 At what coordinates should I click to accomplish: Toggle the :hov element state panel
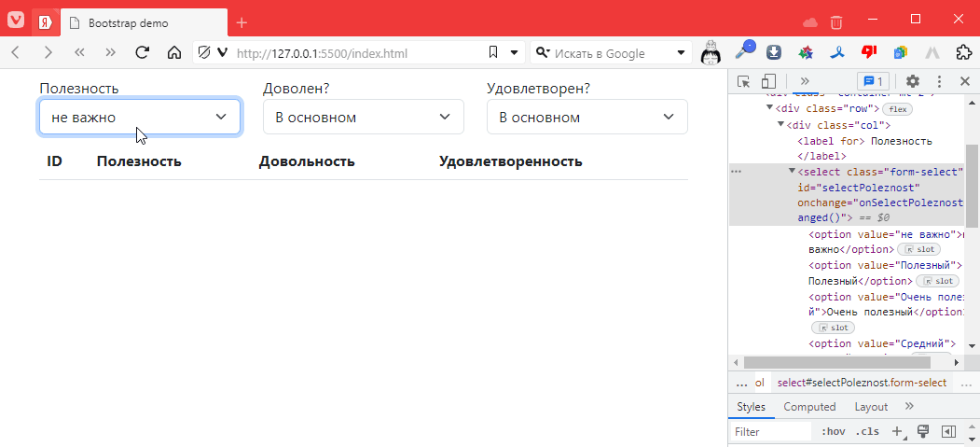coord(833,432)
